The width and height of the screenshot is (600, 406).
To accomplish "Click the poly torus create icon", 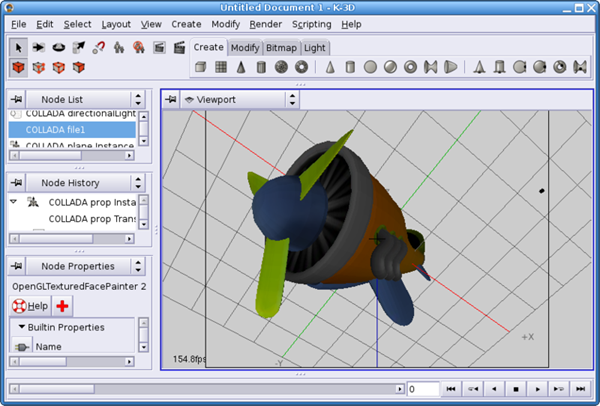I will (x=301, y=67).
